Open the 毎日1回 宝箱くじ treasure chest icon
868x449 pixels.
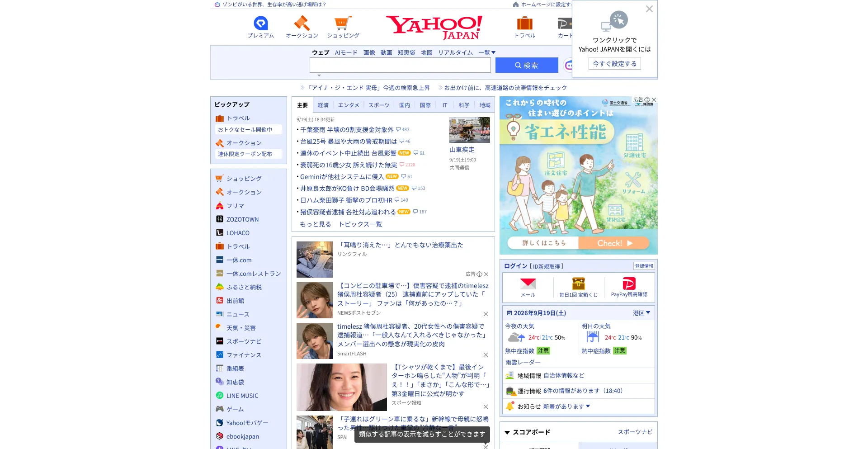pyautogui.click(x=579, y=284)
